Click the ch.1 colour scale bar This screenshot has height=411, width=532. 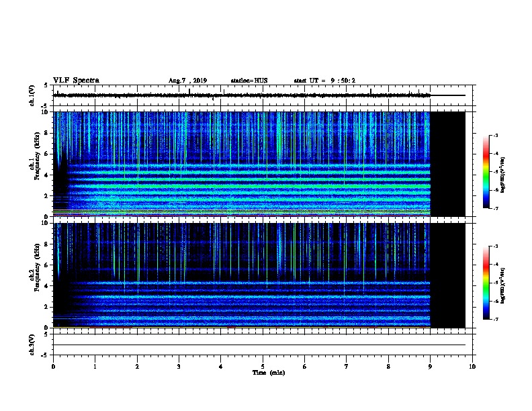tap(486, 172)
